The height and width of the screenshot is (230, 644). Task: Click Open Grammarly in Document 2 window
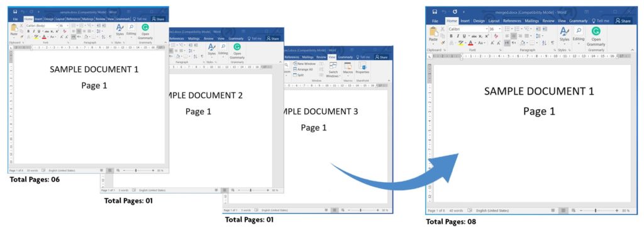click(x=237, y=50)
